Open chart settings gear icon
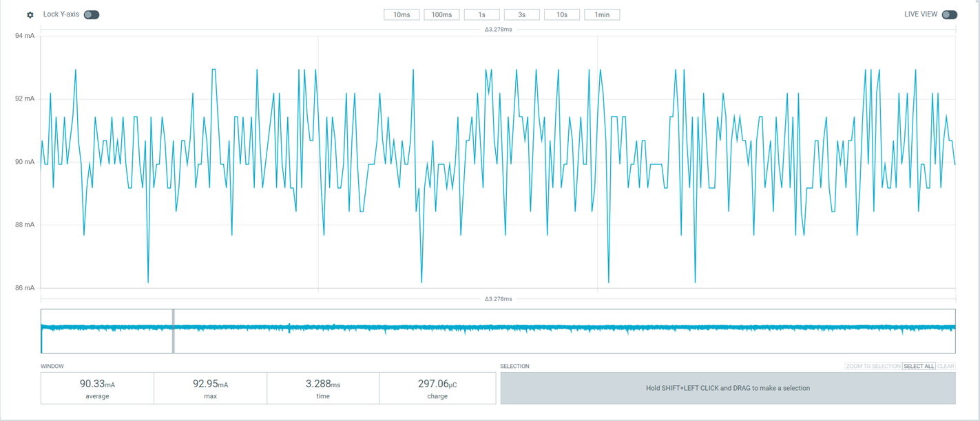 pos(30,14)
